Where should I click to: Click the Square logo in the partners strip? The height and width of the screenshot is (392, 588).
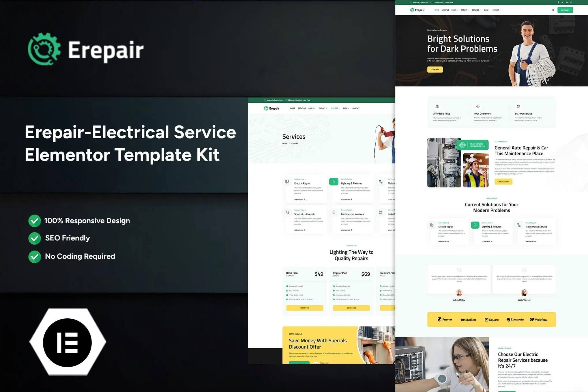pos(491,320)
